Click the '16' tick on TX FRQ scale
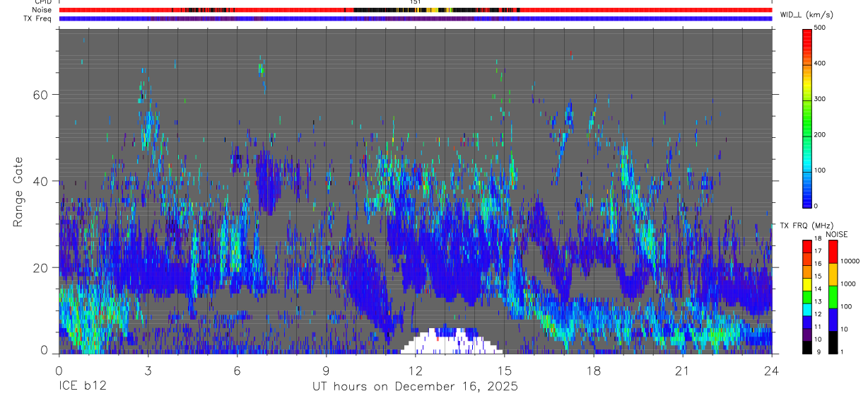Image resolution: width=868 pixels, height=401 pixels. coord(818,265)
